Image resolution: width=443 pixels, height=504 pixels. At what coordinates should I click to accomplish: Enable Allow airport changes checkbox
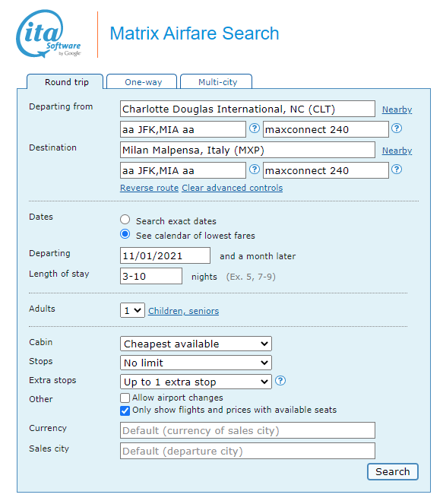tap(125, 398)
